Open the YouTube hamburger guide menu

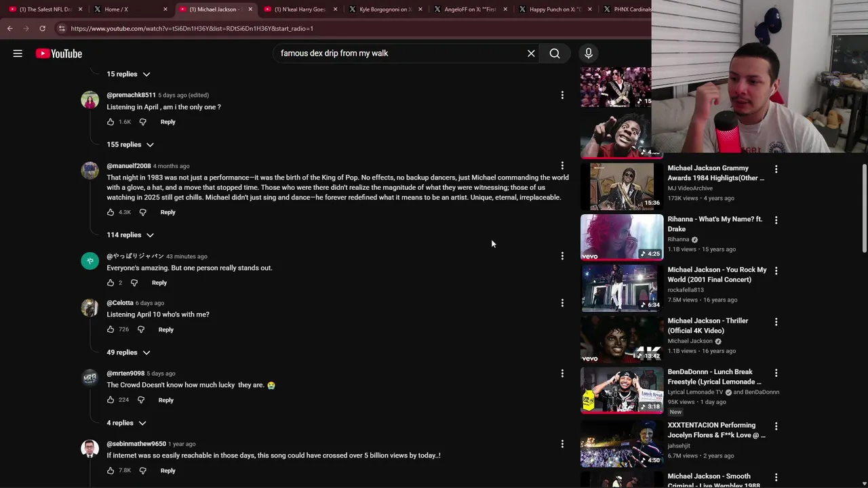pos(18,54)
